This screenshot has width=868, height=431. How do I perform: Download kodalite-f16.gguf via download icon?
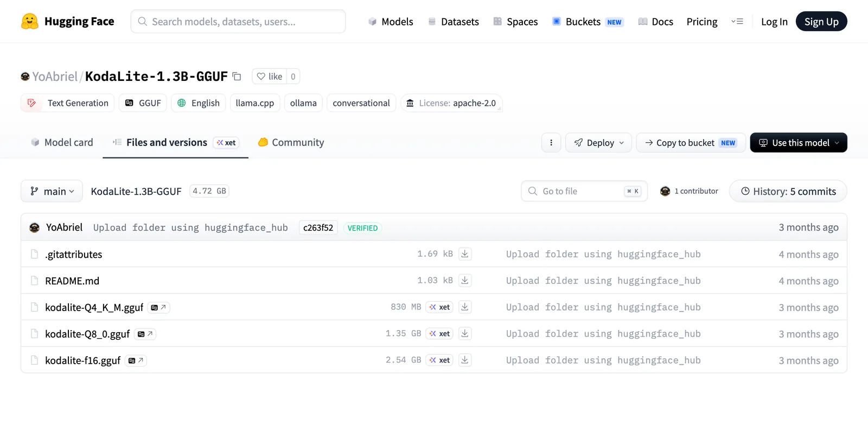[x=465, y=360]
